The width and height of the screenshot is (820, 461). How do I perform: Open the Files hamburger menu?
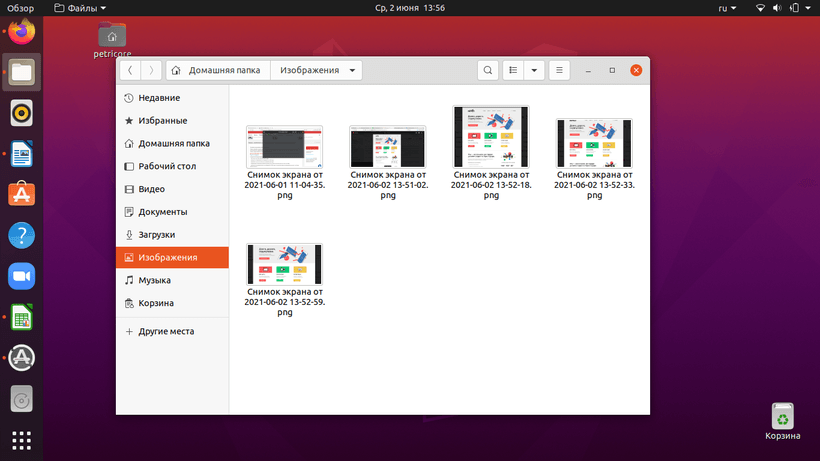coord(560,70)
